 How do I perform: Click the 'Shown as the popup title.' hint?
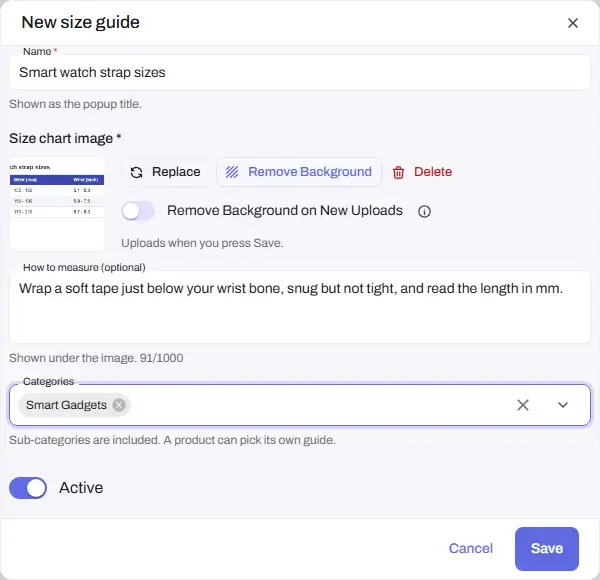coord(75,104)
